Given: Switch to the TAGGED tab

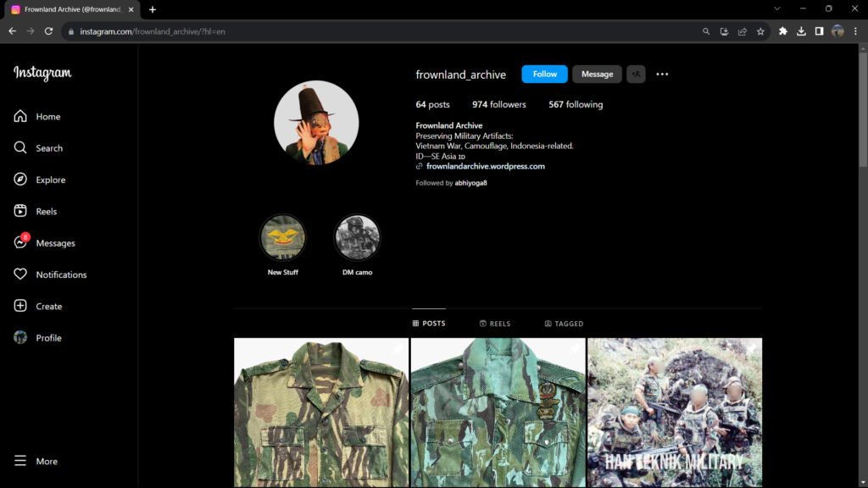Looking at the screenshot, I should [x=564, y=323].
